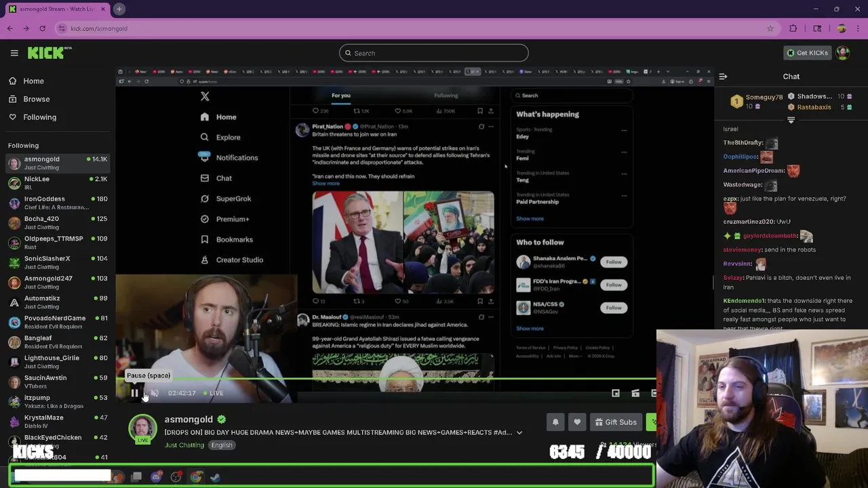
Task: Collapse the chat panel
Action: coord(723,77)
